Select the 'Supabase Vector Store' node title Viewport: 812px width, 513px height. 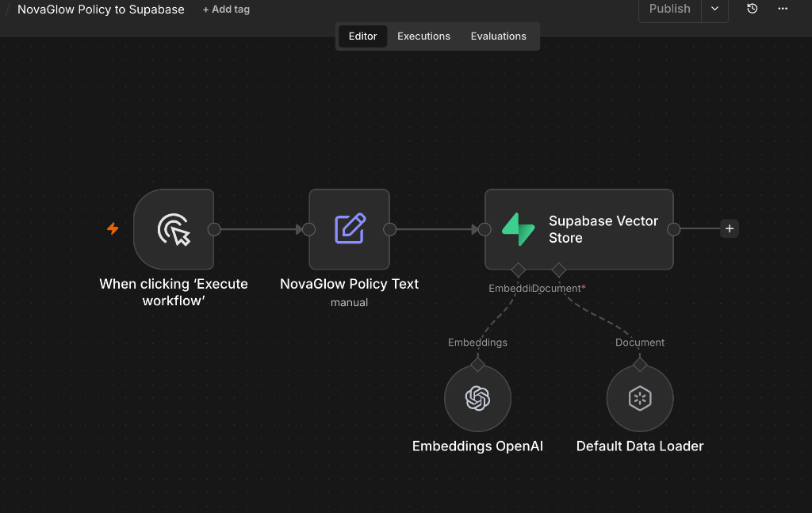click(x=603, y=229)
